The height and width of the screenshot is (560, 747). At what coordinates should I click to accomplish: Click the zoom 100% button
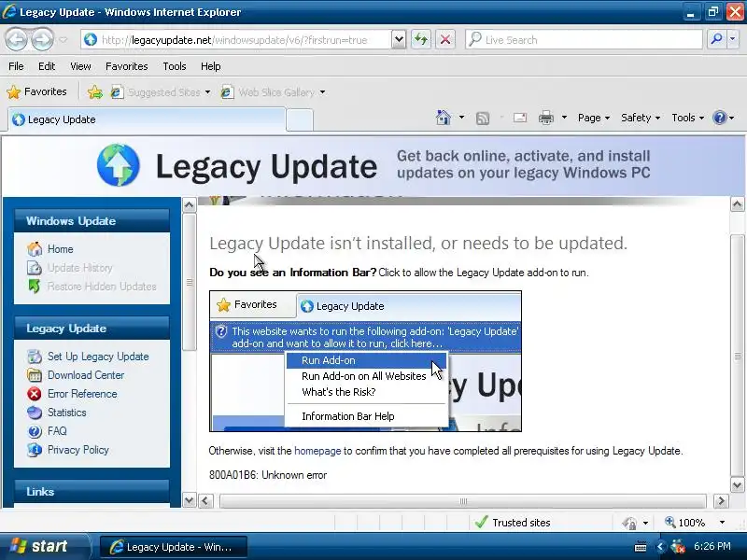pos(685,523)
